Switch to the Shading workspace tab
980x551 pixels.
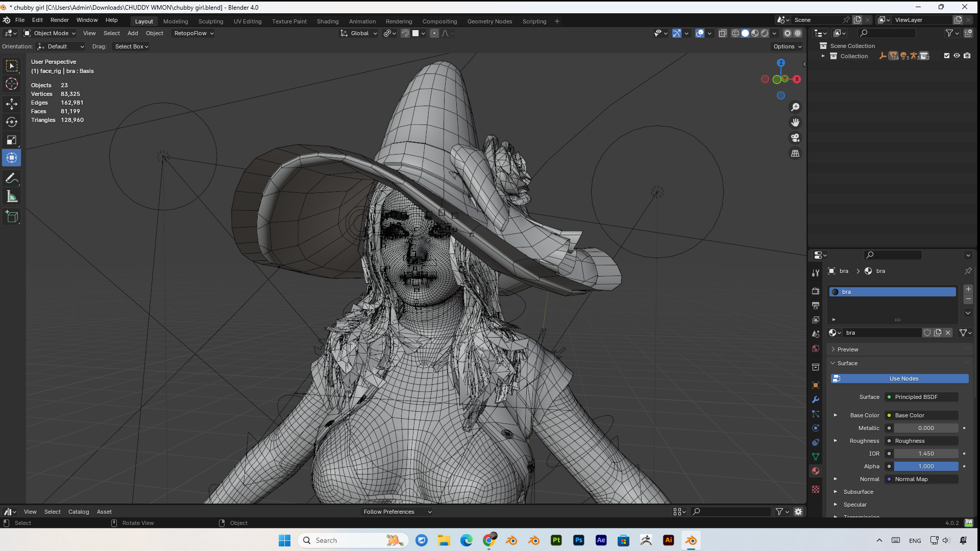[327, 21]
